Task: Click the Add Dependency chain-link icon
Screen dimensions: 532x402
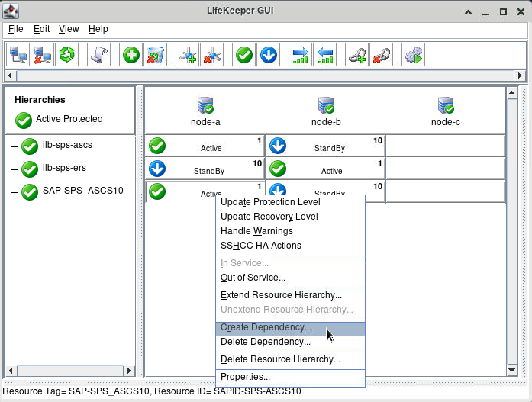Action: point(357,55)
